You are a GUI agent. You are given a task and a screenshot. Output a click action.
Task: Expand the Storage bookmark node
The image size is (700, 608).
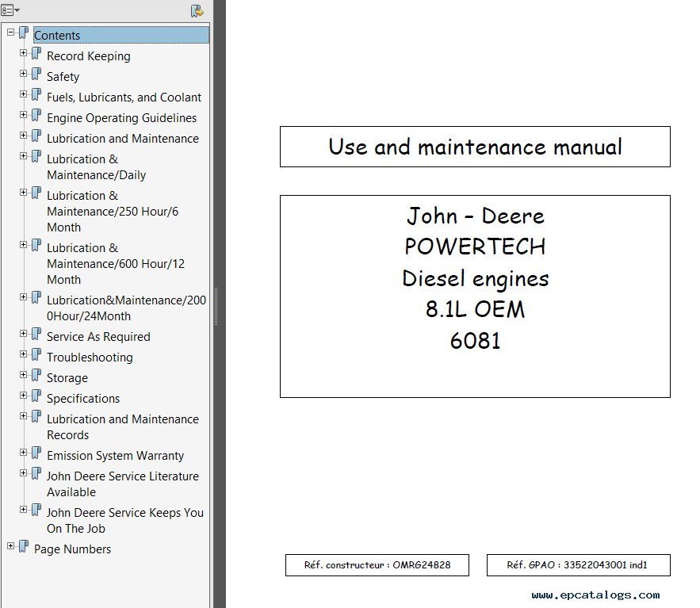click(23, 374)
